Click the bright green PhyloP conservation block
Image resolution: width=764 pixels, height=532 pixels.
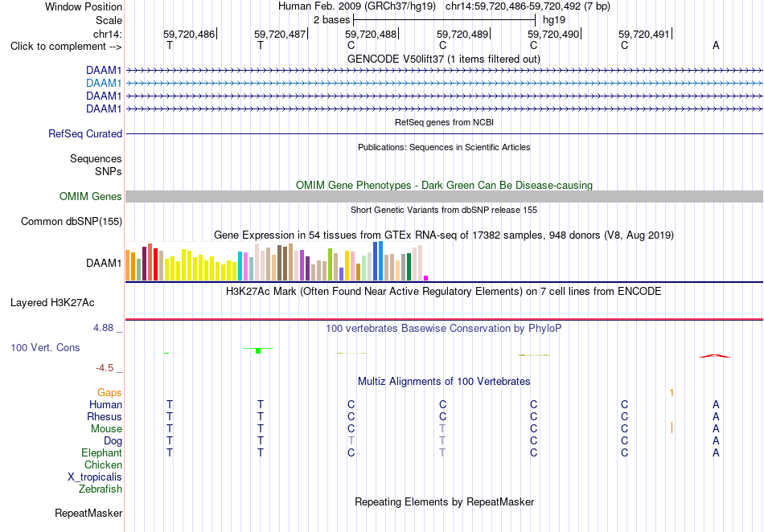pos(258,351)
